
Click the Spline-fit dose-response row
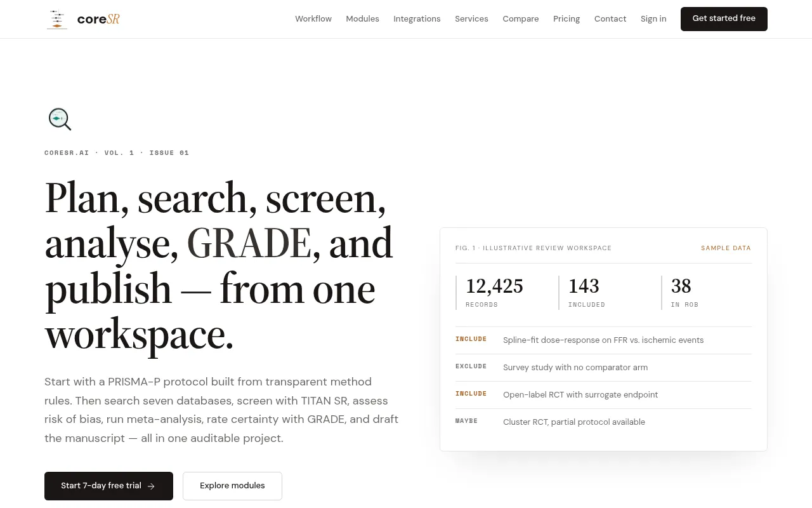tap(603, 340)
